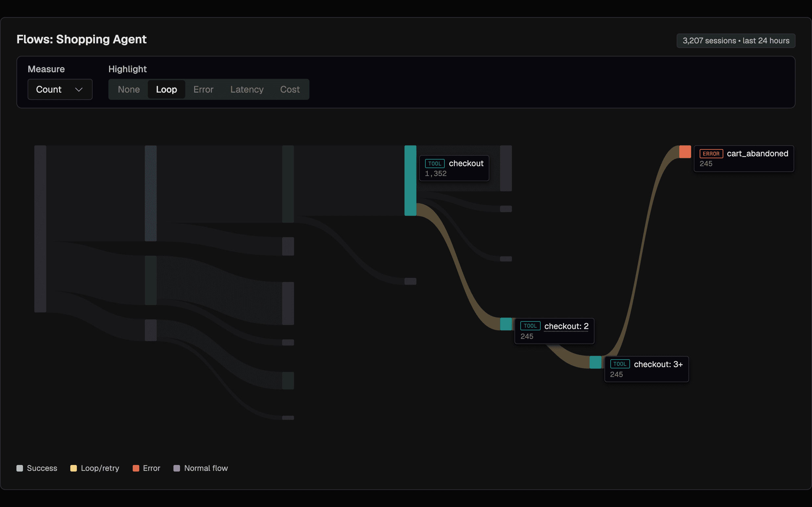Click the Error legend swatch
Screen dimensions: 812x507
(x=136, y=468)
